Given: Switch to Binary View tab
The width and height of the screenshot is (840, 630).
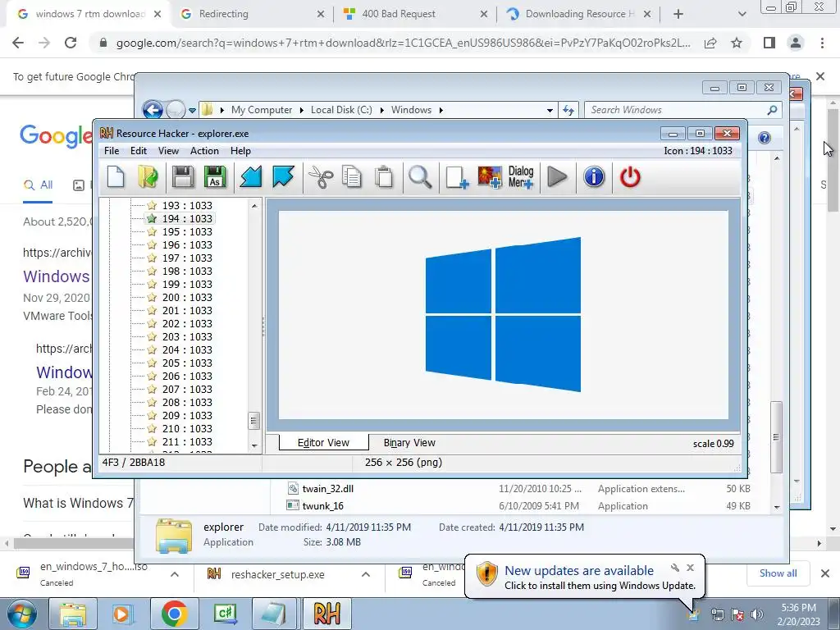Looking at the screenshot, I should click(409, 442).
